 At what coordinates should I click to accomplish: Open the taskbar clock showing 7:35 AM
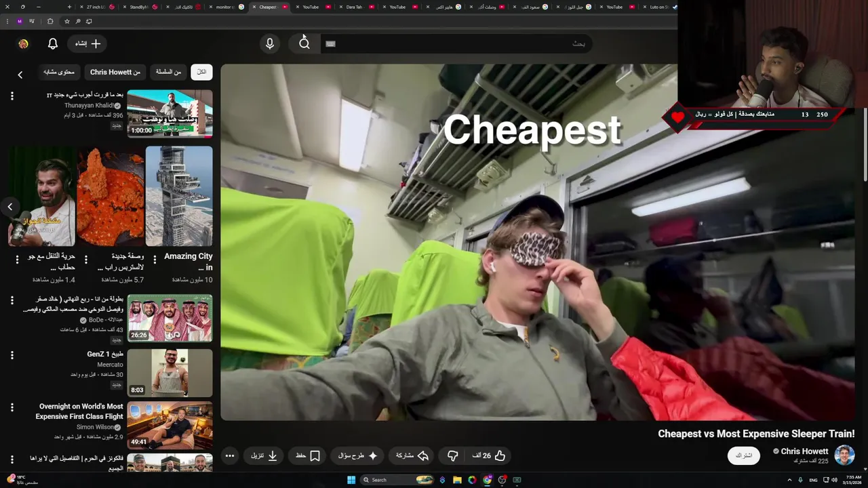coord(853,480)
